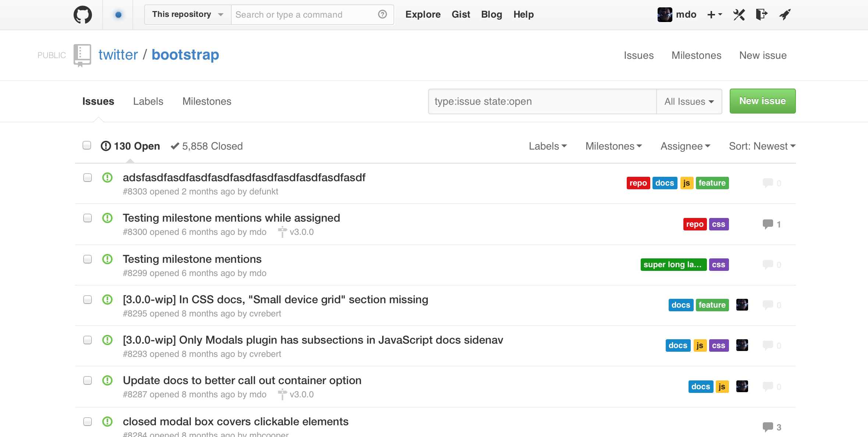Click comment bubble on issue #8295
The width and height of the screenshot is (868, 437).
click(768, 305)
